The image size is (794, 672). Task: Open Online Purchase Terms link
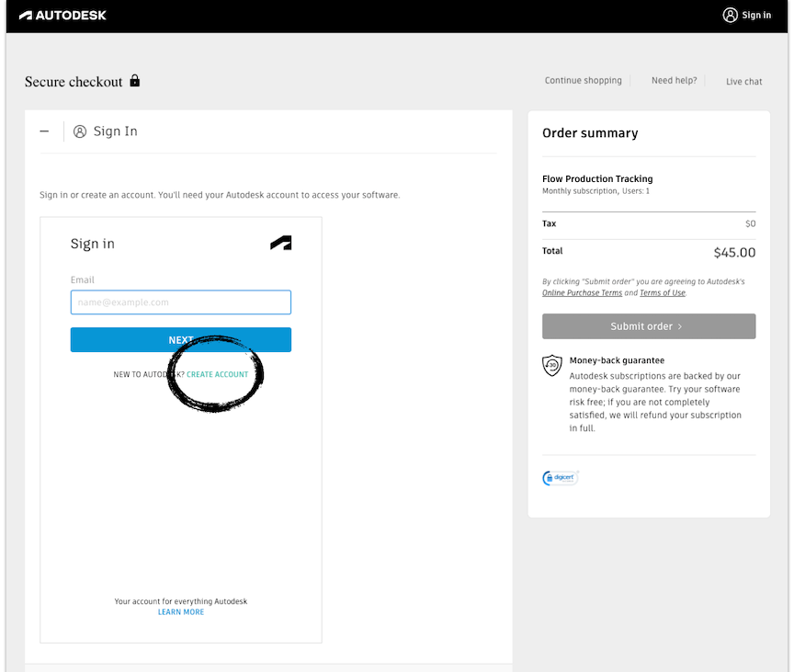tap(582, 292)
